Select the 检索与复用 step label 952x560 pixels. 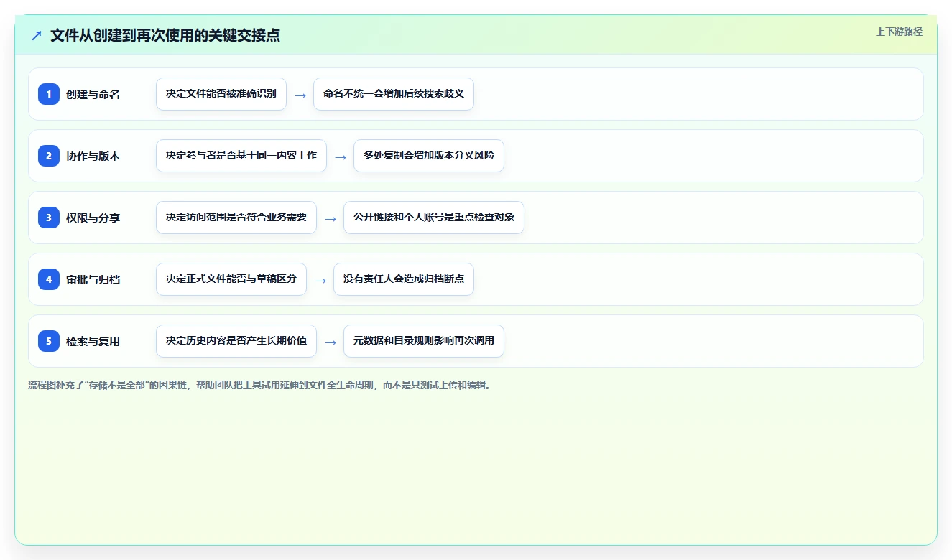[93, 341]
